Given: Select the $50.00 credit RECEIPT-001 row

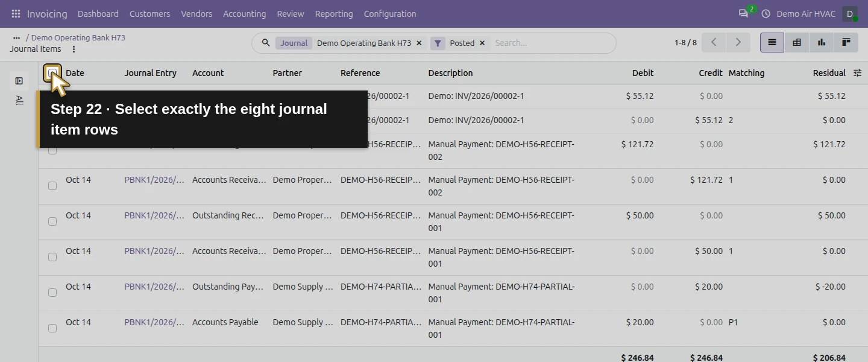Looking at the screenshot, I should 52,257.
